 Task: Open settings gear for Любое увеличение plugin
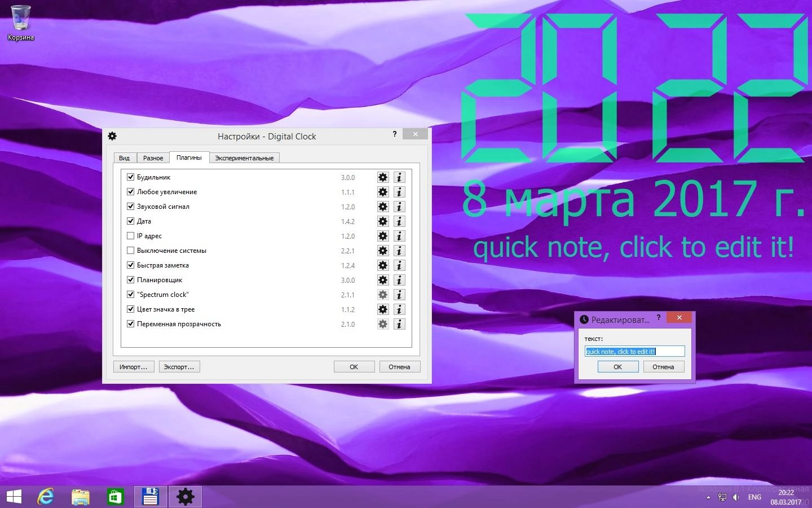coord(383,192)
